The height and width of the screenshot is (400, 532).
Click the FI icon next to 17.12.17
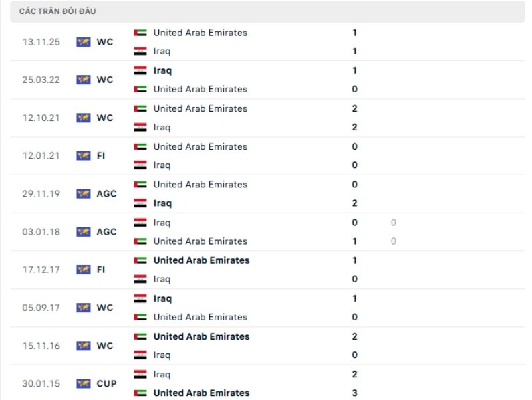[84, 269]
